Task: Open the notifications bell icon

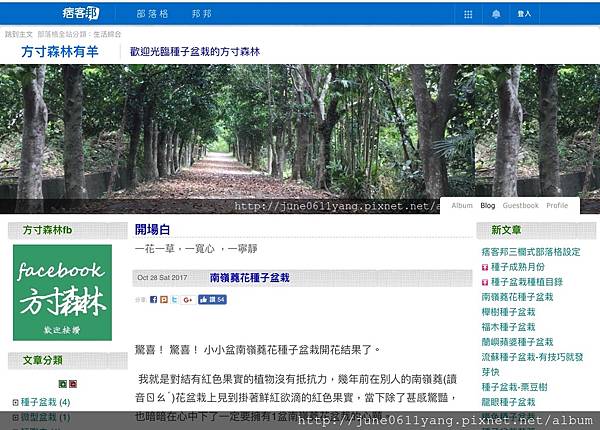Action: click(496, 14)
